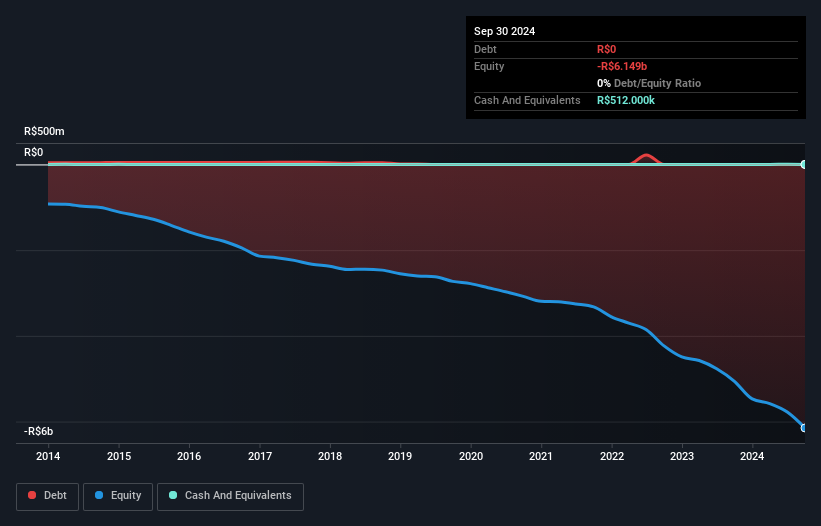Screen dimensions: 821x526
Task: Click the cash value R$512.000k
Action: click(x=626, y=100)
